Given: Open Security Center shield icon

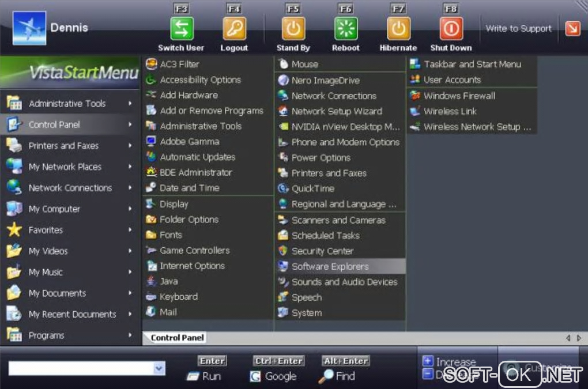Looking at the screenshot, I should 283,251.
